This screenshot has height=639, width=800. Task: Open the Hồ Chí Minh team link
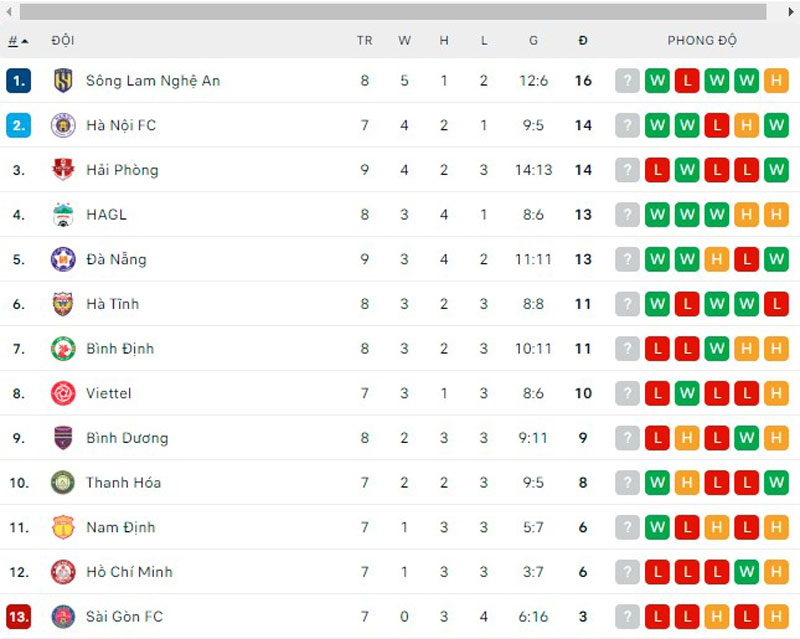tap(130, 572)
